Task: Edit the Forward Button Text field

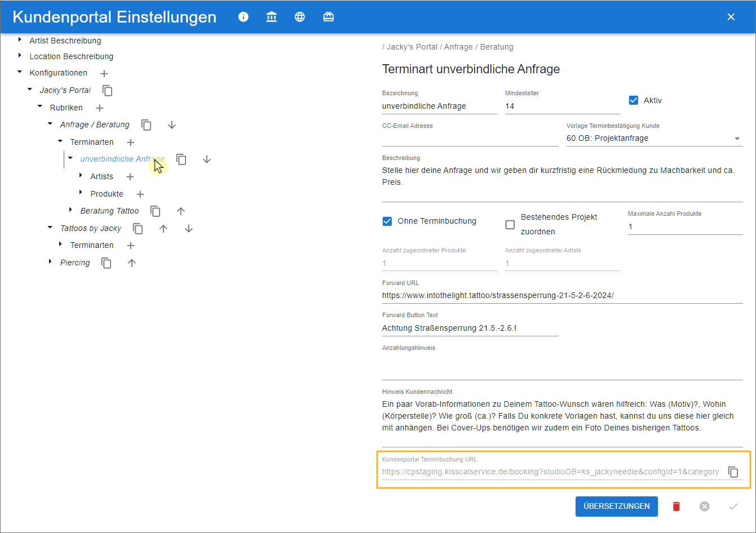Action: tap(470, 328)
